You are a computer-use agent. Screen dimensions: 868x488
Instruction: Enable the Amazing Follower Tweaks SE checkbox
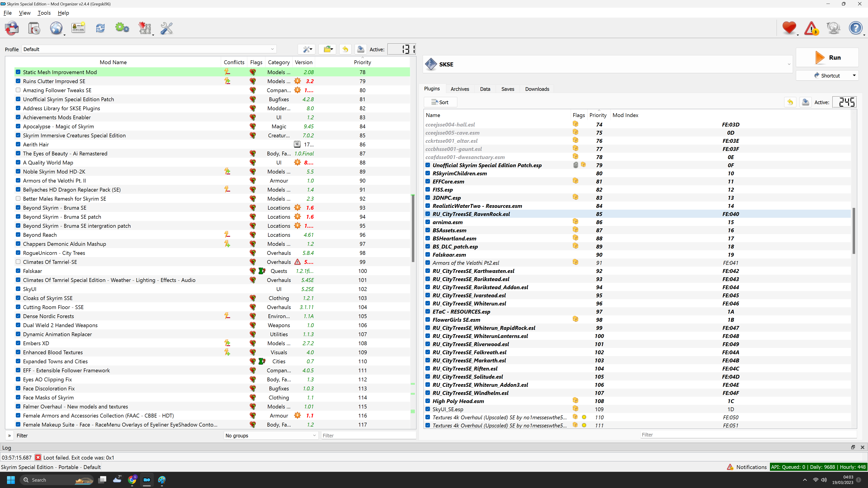click(x=18, y=90)
